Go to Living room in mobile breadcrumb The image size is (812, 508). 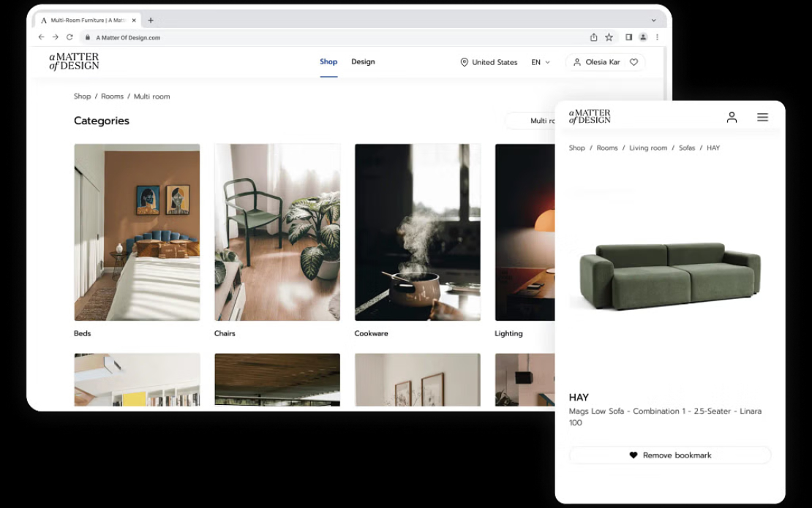(x=648, y=148)
